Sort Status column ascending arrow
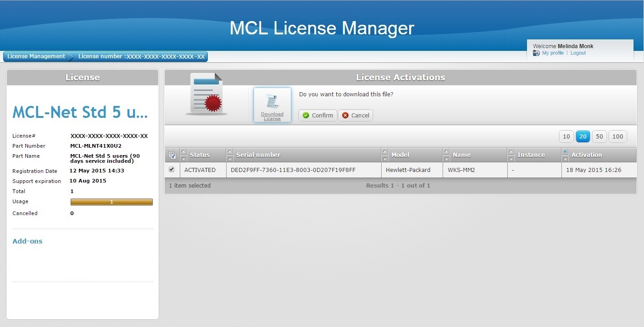The image size is (644, 327). pyautogui.click(x=183, y=152)
